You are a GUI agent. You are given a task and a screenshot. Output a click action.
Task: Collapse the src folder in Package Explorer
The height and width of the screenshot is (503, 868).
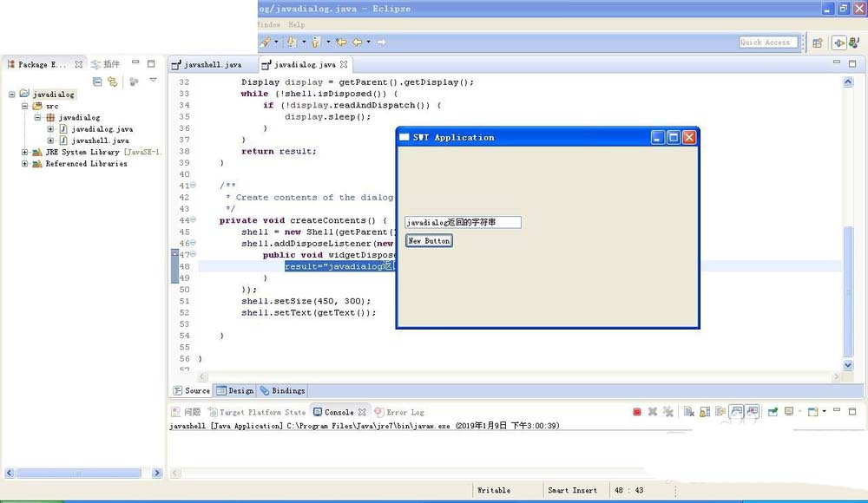pyautogui.click(x=24, y=105)
